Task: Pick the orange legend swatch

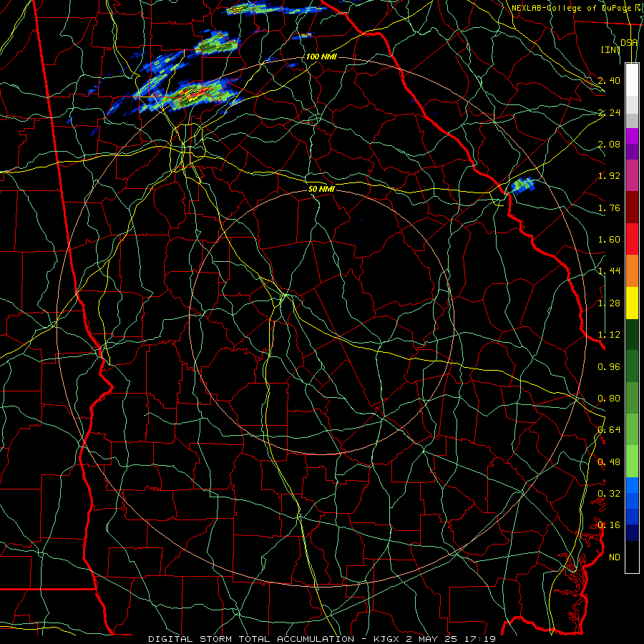Action: click(x=632, y=271)
